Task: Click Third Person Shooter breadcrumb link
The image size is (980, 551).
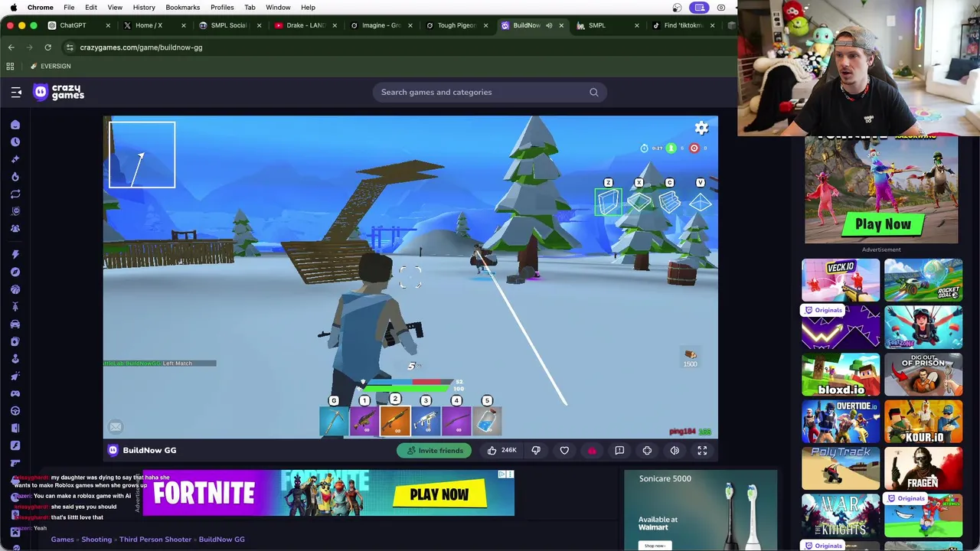Action: pos(155,540)
